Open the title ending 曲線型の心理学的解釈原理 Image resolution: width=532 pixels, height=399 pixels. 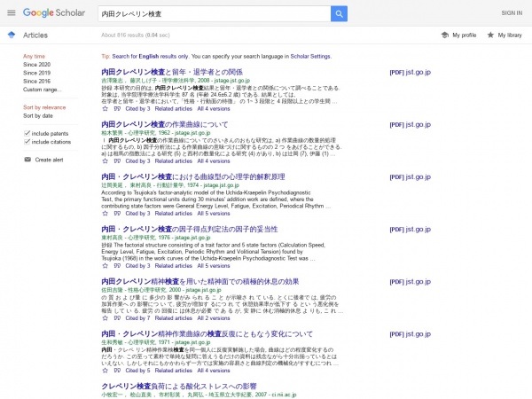click(193, 176)
